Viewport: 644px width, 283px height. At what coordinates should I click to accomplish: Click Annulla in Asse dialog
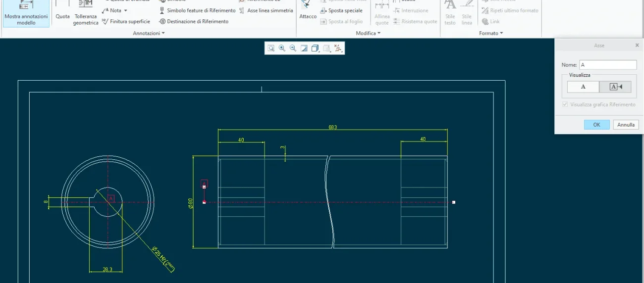pyautogui.click(x=626, y=125)
